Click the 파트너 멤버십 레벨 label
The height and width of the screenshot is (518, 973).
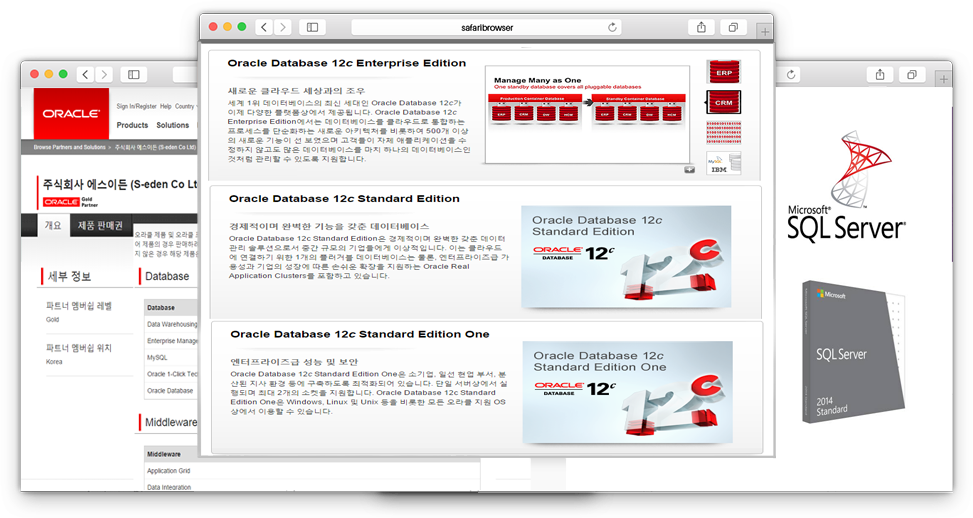point(79,306)
